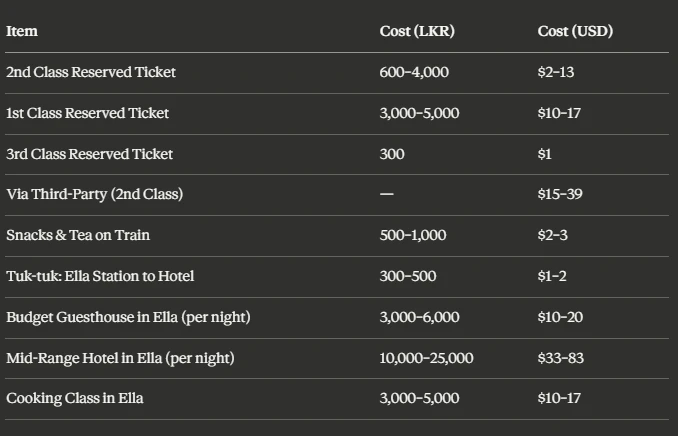
Task: Select the "$15–39" USD price
Action: pos(560,194)
